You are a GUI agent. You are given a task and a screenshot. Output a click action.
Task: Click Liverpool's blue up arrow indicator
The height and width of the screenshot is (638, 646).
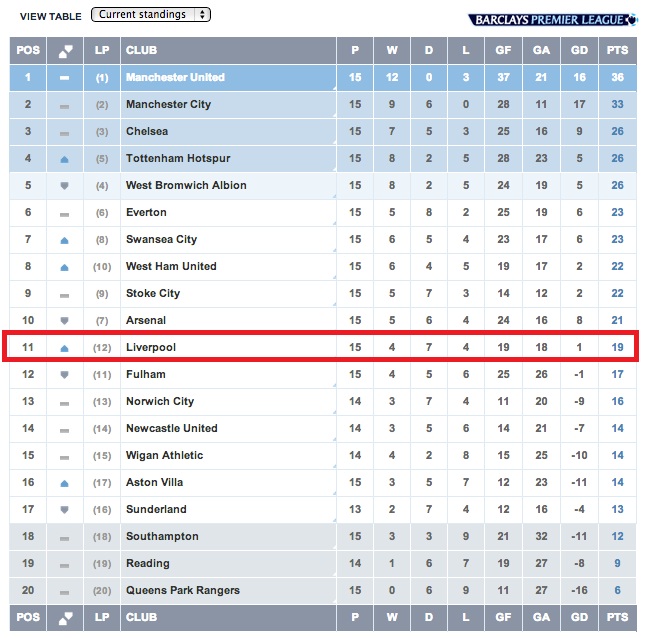64,348
